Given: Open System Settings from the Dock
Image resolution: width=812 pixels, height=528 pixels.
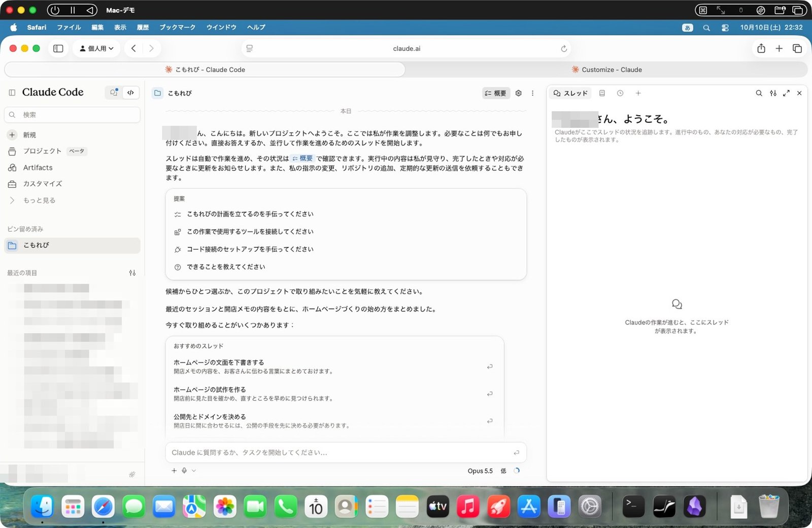Looking at the screenshot, I should coord(590,507).
